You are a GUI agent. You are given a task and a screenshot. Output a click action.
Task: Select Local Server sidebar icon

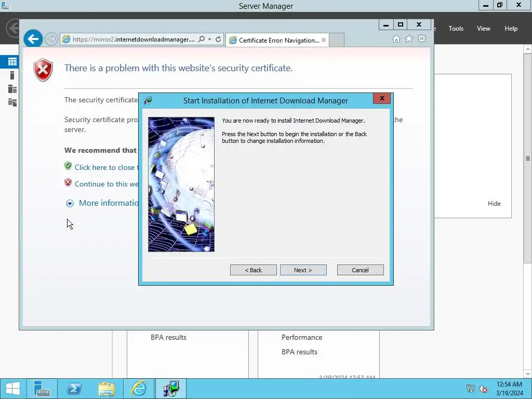coord(12,75)
